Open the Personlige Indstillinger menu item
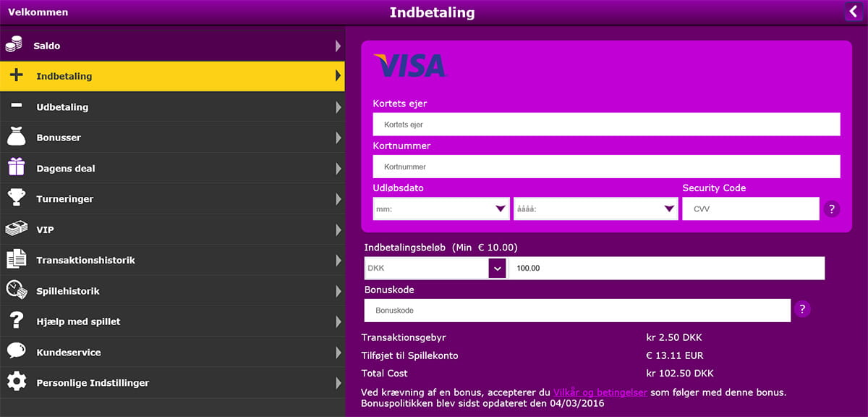 click(172, 383)
